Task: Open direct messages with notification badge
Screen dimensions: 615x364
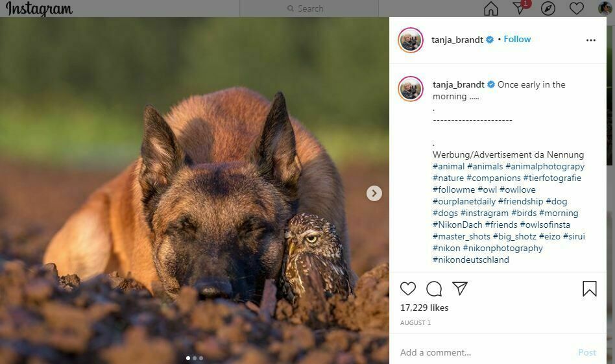Action: 519,8
